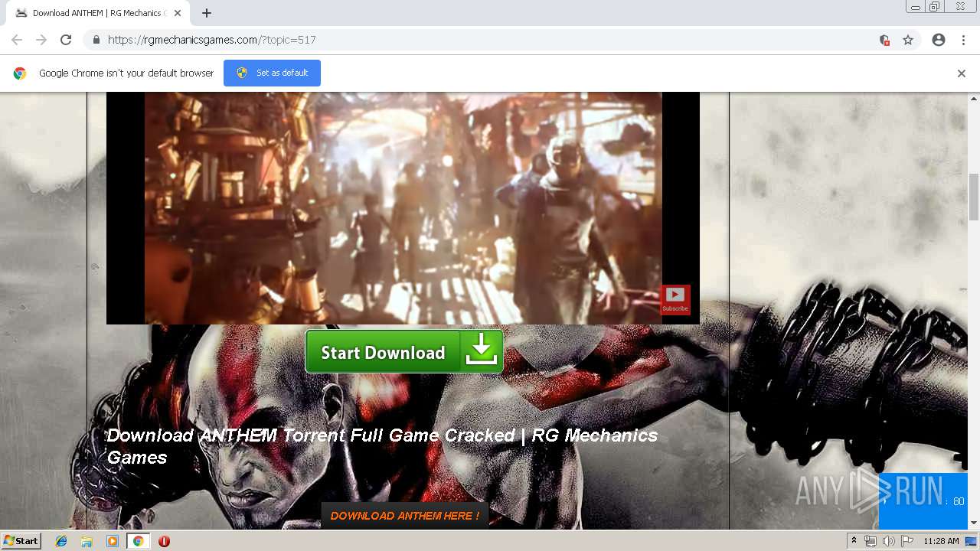980x551 pixels.
Task: Open the Download ANTHEM Torrent heading
Action: click(382, 446)
